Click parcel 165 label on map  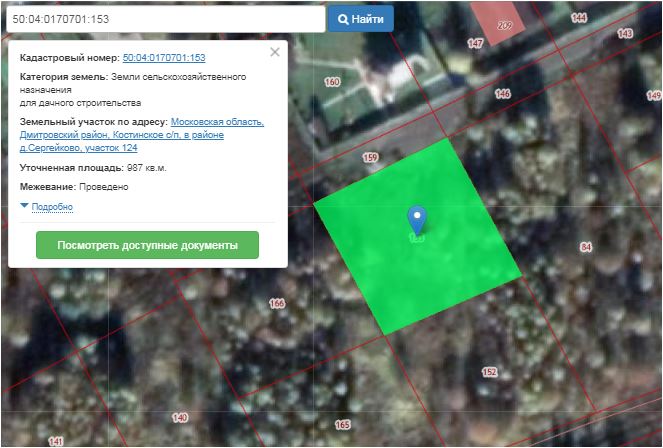342,425
